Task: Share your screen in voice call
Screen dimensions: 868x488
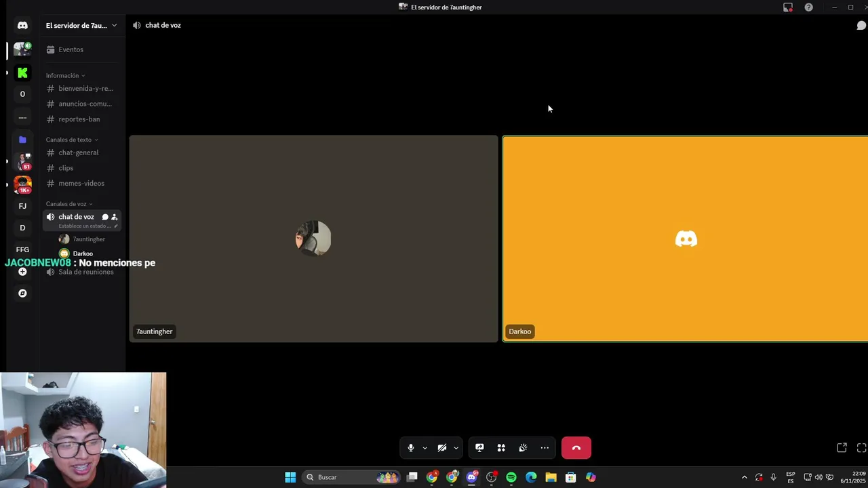Action: pos(479,448)
